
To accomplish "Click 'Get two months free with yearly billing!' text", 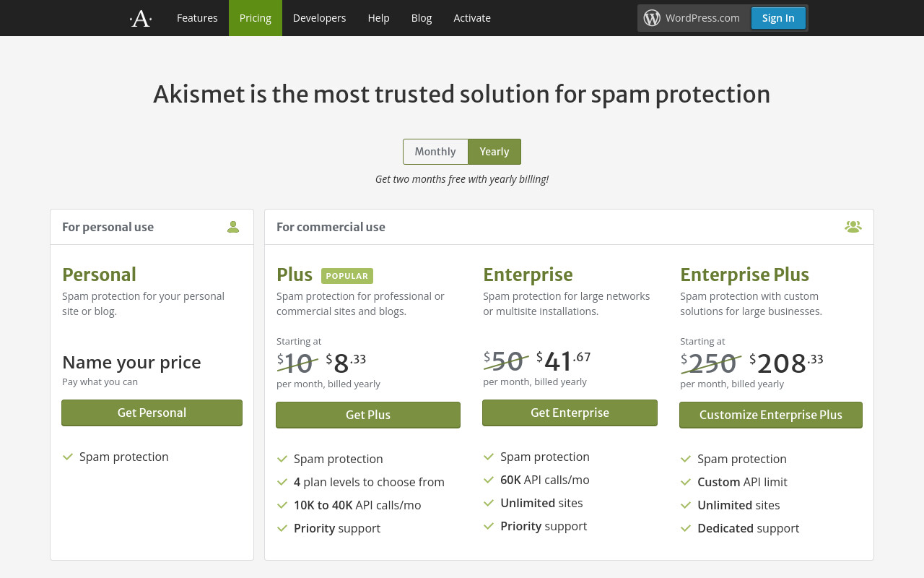I will [x=462, y=179].
